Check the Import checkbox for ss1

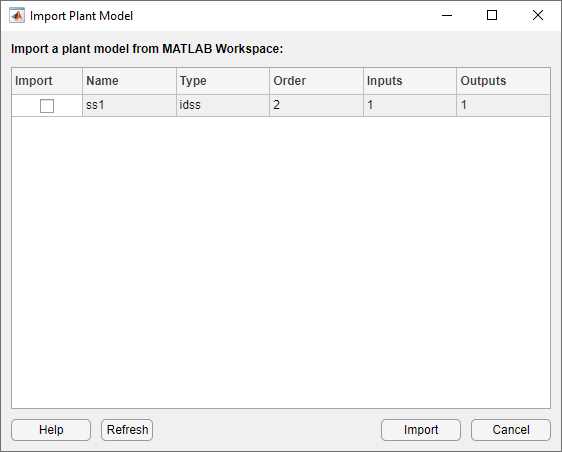pos(47,106)
